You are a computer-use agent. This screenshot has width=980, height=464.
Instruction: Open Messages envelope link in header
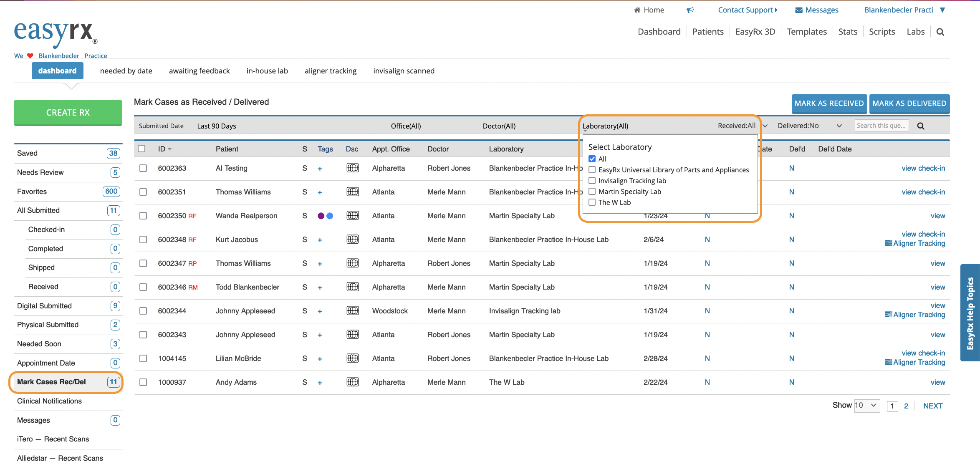coord(816,10)
